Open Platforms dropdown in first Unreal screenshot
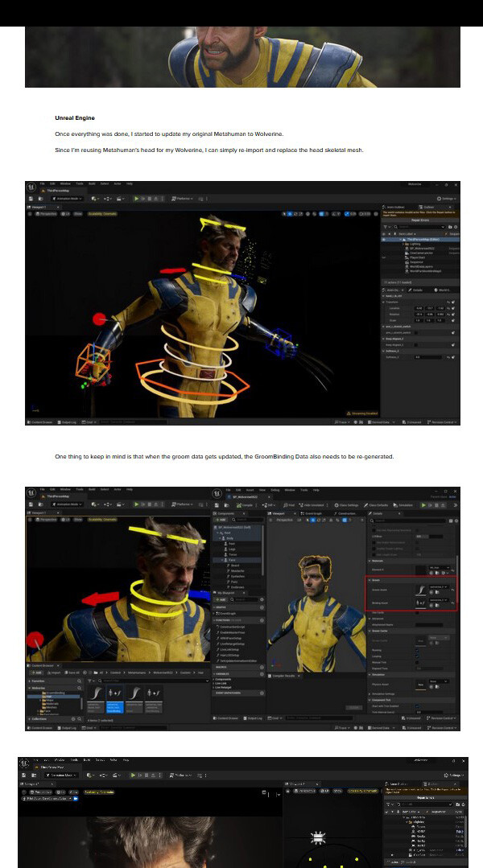The height and width of the screenshot is (868, 483). [x=183, y=199]
